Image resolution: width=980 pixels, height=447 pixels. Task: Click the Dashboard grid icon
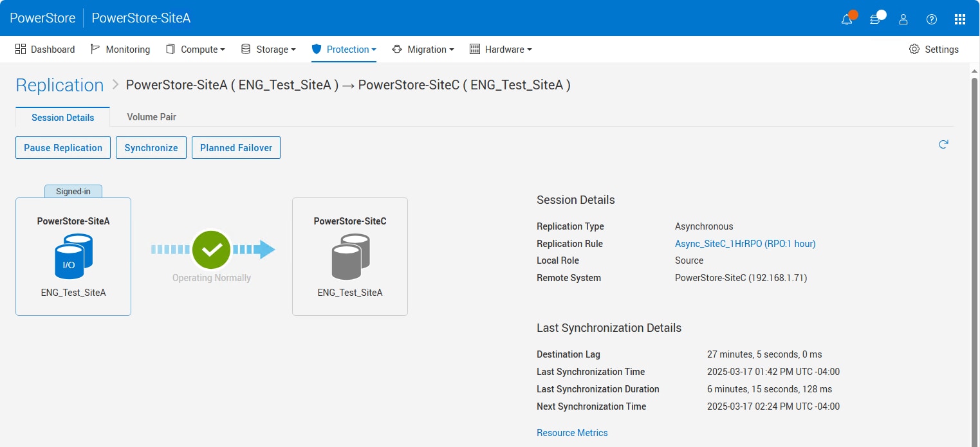21,49
